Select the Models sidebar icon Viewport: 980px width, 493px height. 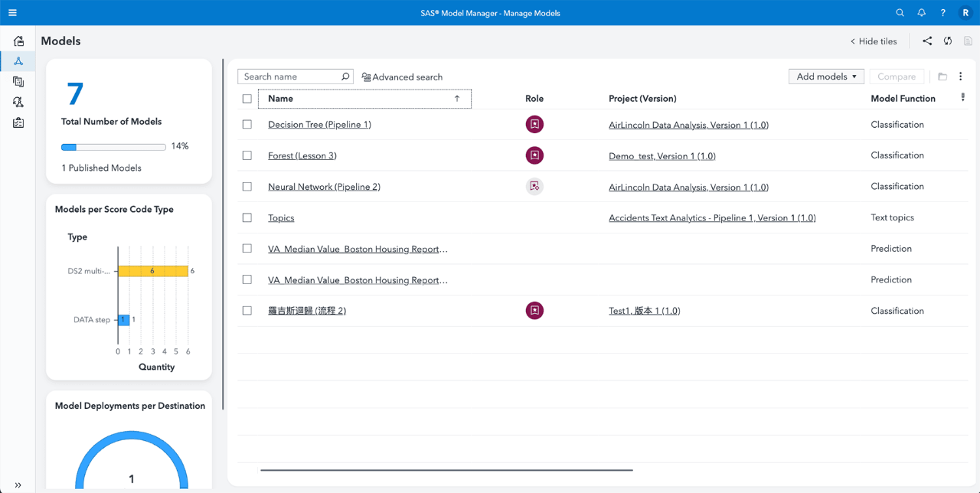18,61
